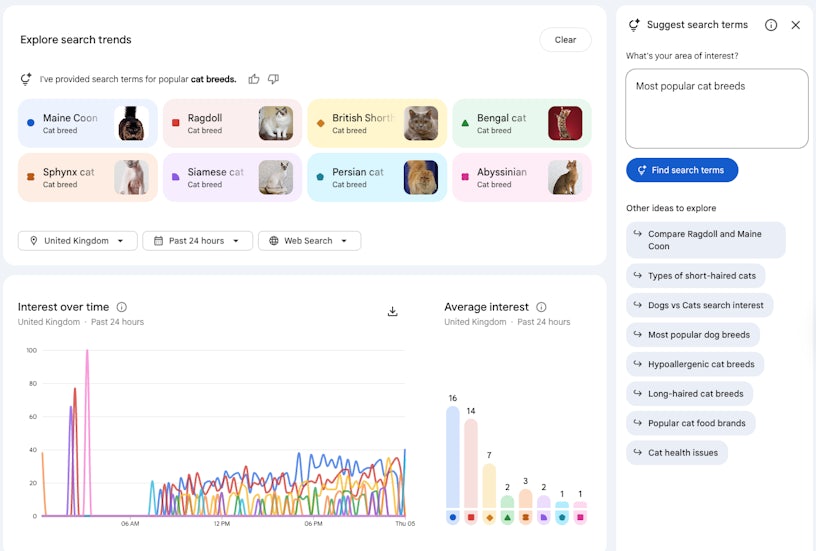Click info icon in Suggest search terms header
Viewport: 816px width, 551px height.
point(771,25)
